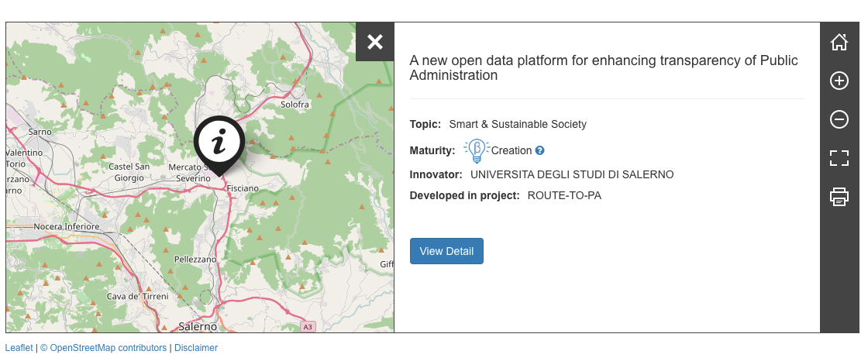Open OpenStreetMap contributors link
This screenshot has height=358, width=868.
(103, 348)
